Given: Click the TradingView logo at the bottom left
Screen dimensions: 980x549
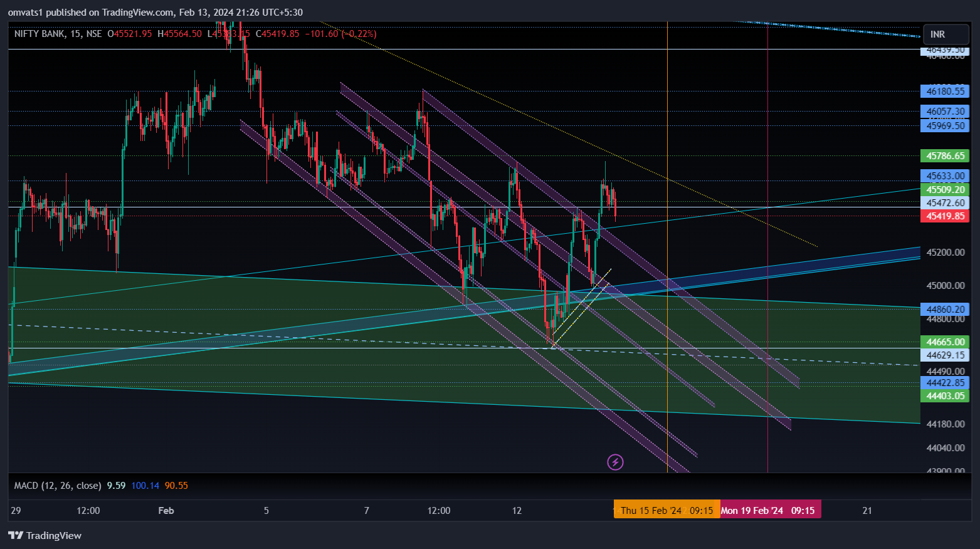Looking at the screenshot, I should point(45,535).
